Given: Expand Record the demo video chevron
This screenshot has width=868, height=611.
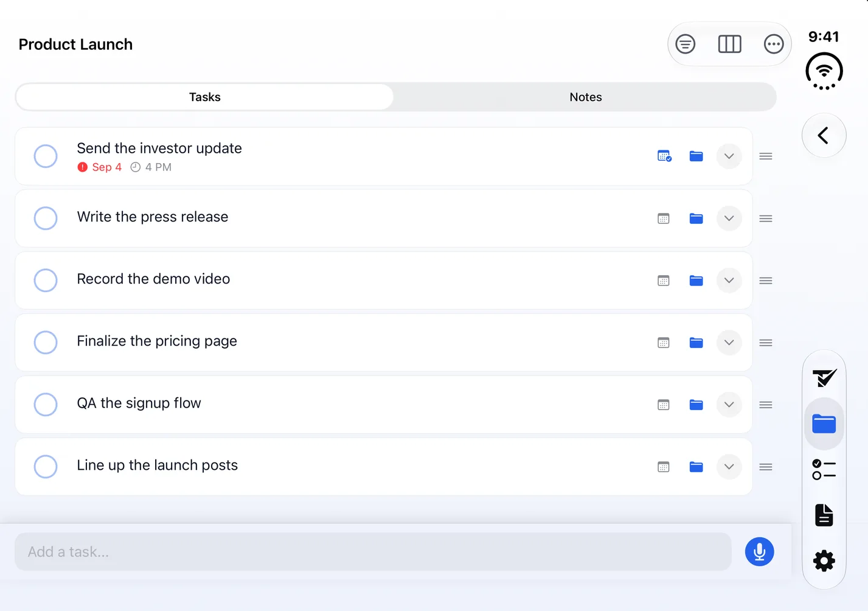Looking at the screenshot, I should 729,281.
